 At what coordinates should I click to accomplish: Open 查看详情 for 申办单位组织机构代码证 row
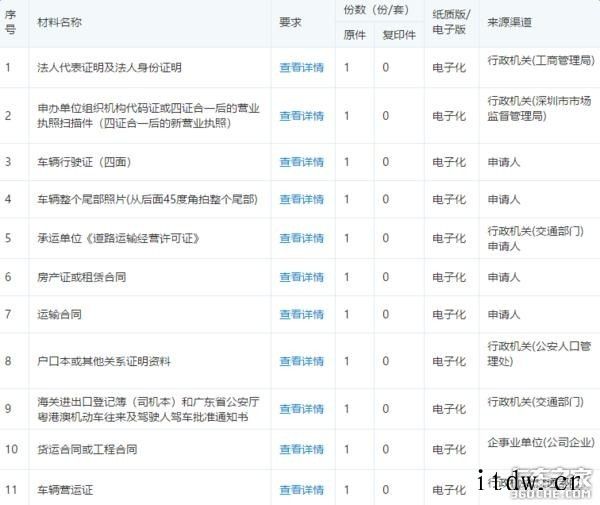302,116
